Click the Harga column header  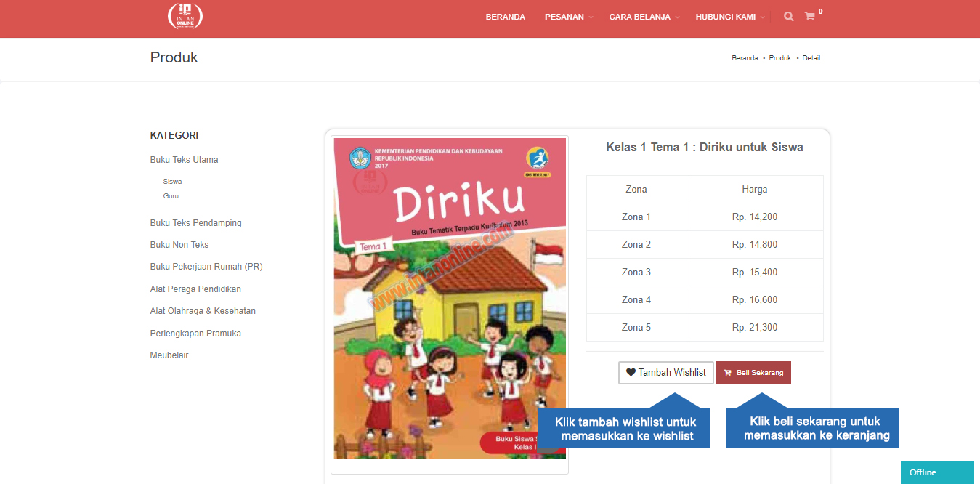(755, 190)
